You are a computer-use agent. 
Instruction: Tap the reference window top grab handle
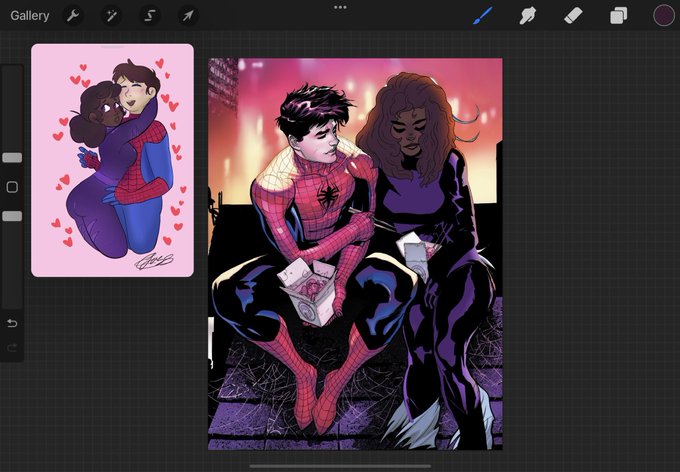tap(112, 46)
